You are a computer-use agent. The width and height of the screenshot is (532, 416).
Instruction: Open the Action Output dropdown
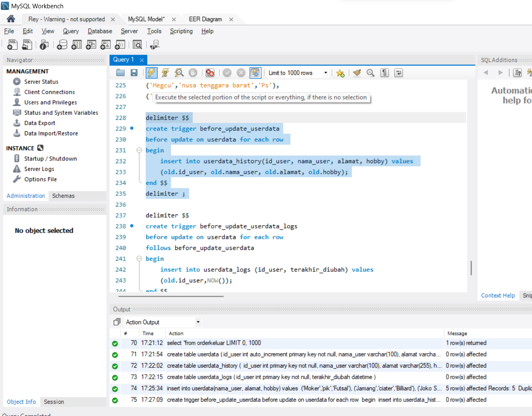coord(198,322)
